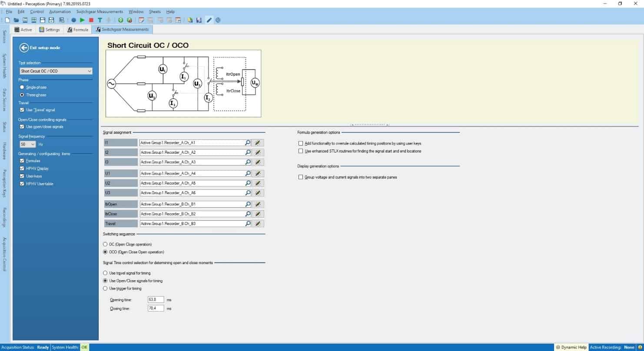Viewport: 644px width, 351px height.
Task: Click the green Start acquisition play icon
Action: (82, 20)
